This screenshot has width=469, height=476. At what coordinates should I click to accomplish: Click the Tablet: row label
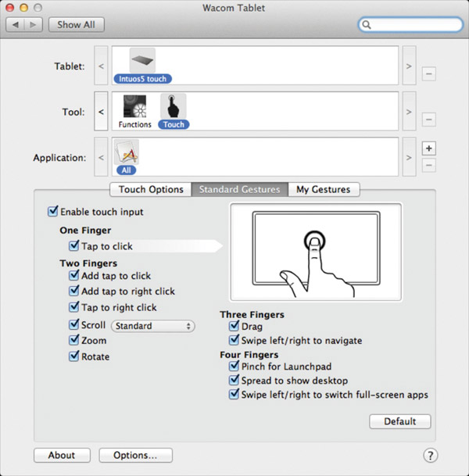tap(70, 66)
